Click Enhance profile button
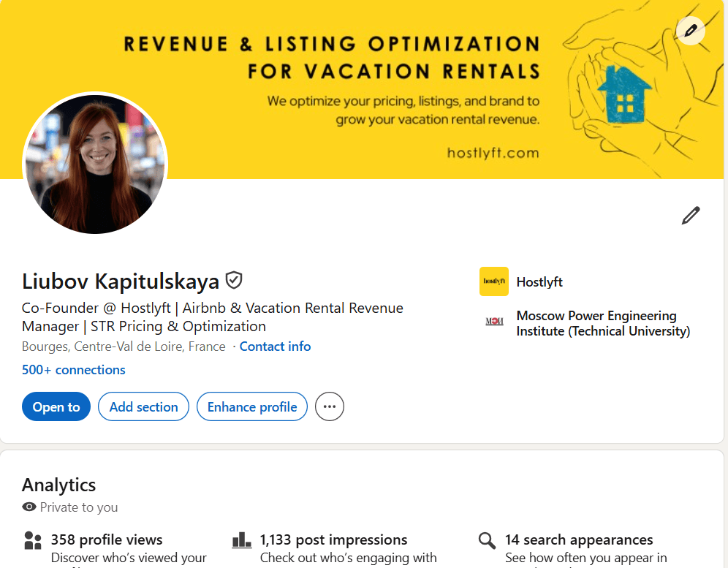 (x=252, y=406)
